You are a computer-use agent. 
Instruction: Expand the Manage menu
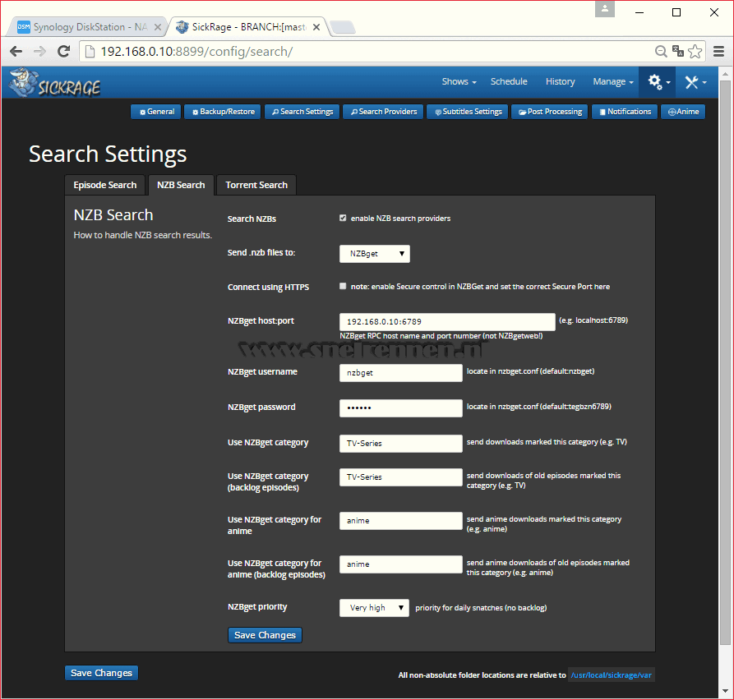tap(612, 82)
